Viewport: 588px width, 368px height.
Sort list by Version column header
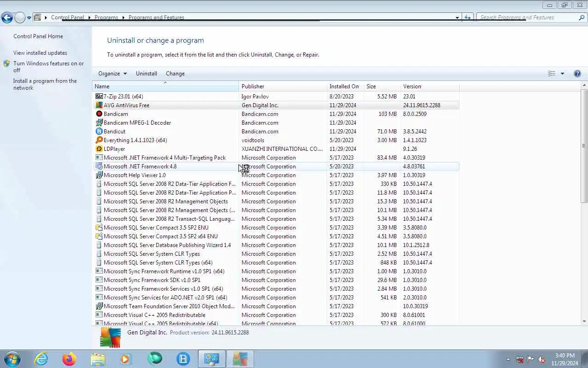pyautogui.click(x=430, y=86)
